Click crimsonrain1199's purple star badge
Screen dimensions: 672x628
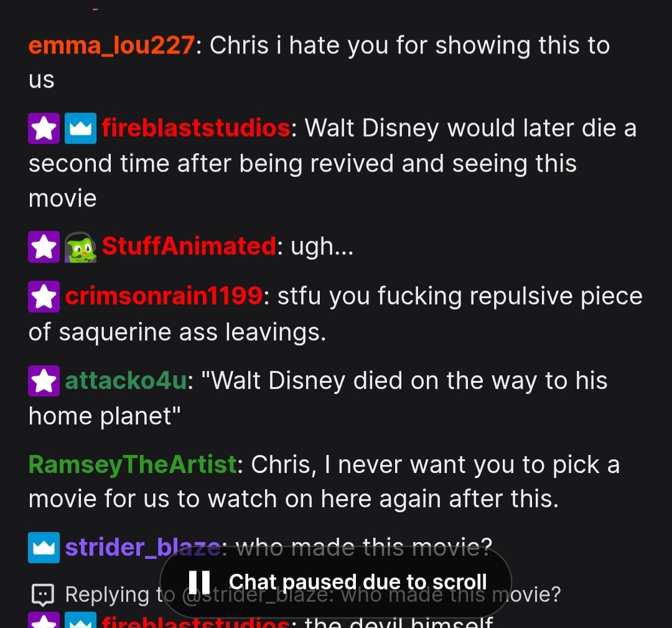(x=44, y=297)
